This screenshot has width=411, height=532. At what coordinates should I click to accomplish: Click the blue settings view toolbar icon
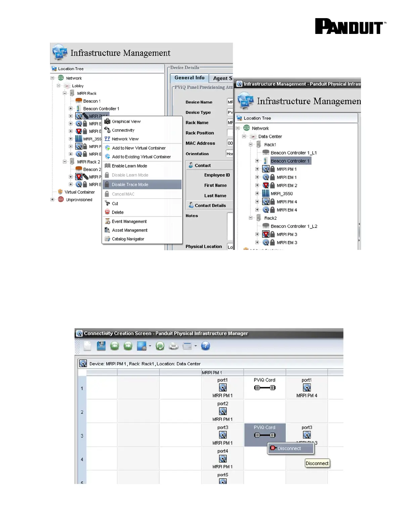click(x=142, y=346)
